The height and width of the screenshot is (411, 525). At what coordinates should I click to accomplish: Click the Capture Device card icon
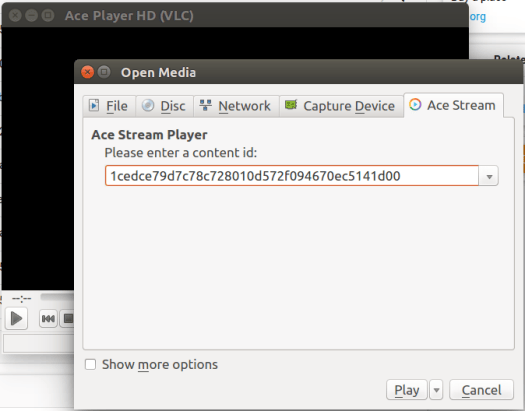pyautogui.click(x=291, y=105)
